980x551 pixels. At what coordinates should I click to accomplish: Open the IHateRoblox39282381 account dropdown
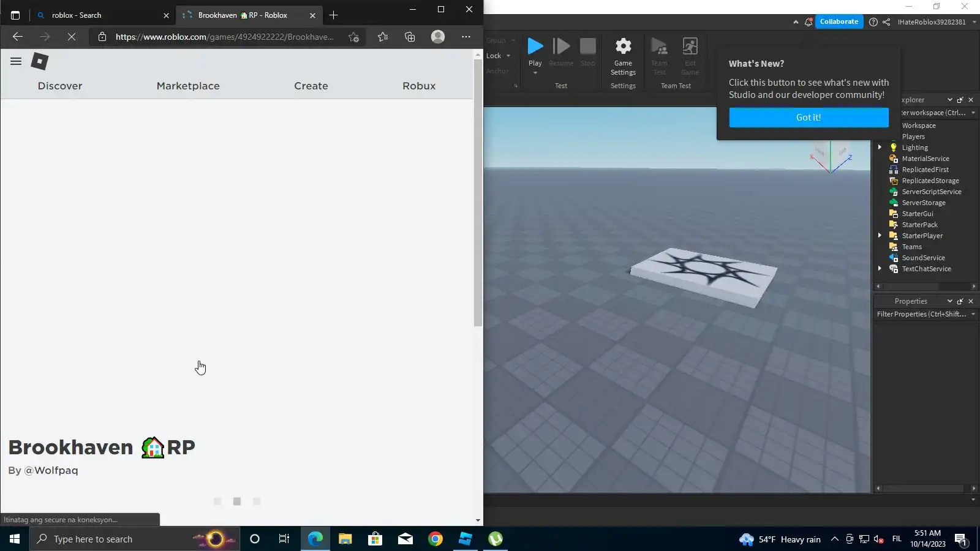pos(936,22)
